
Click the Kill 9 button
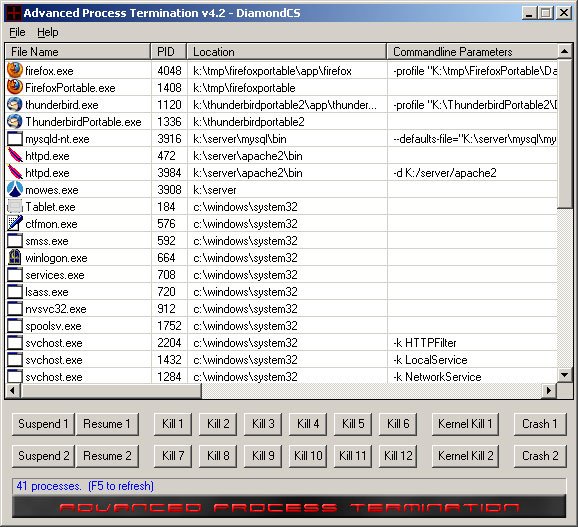pos(263,456)
